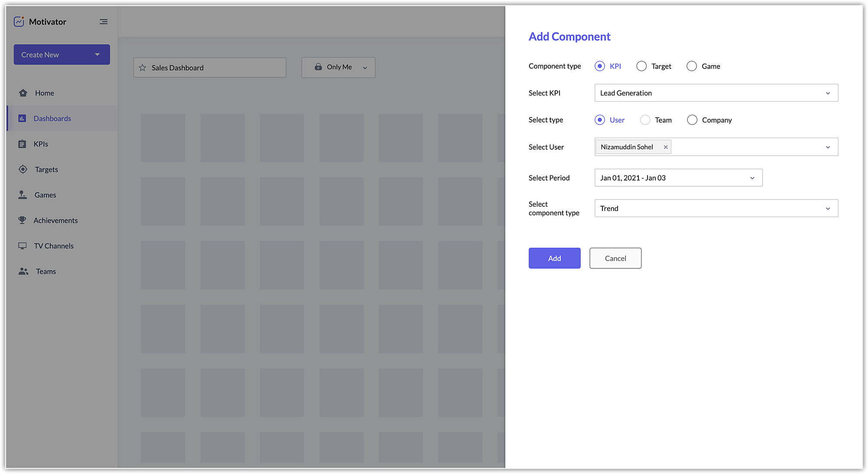The width and height of the screenshot is (868, 474).
Task: Choose Company select type radio
Action: tap(692, 120)
